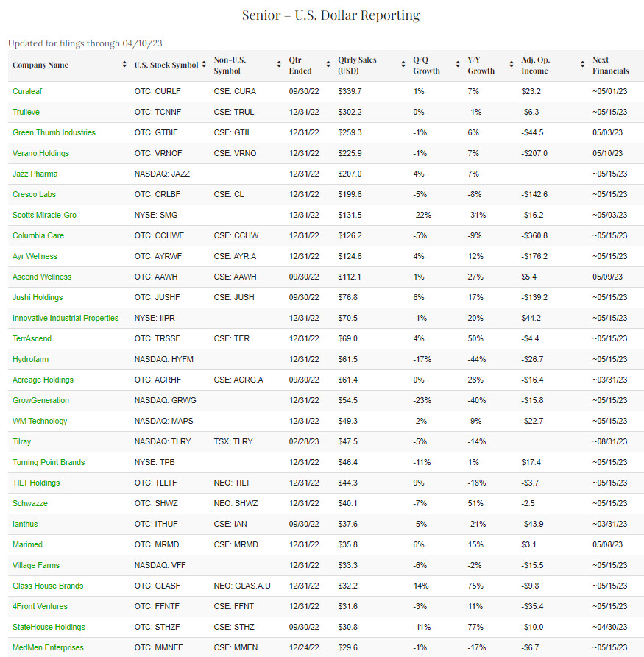This screenshot has height=657, width=644.
Task: Open MedMen Enterprises link
Action: coord(48,647)
